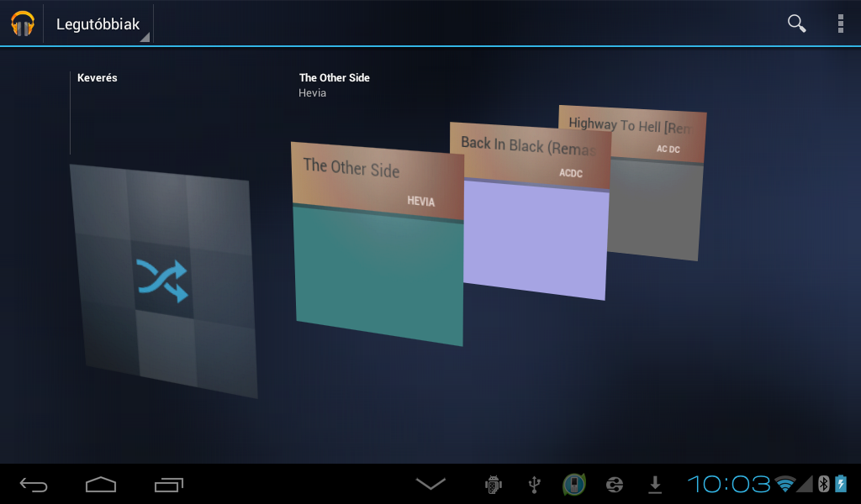This screenshot has height=504, width=861.
Task: Select the Hevia artist text
Action: click(x=313, y=93)
